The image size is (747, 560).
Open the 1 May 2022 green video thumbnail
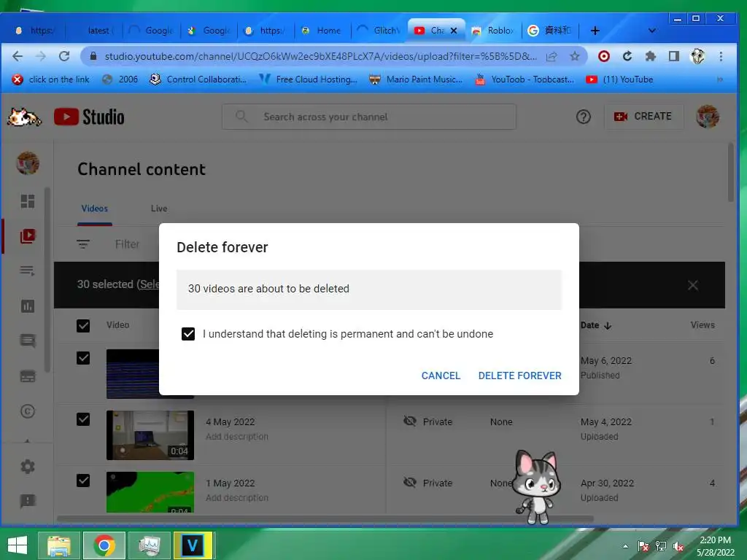point(150,492)
